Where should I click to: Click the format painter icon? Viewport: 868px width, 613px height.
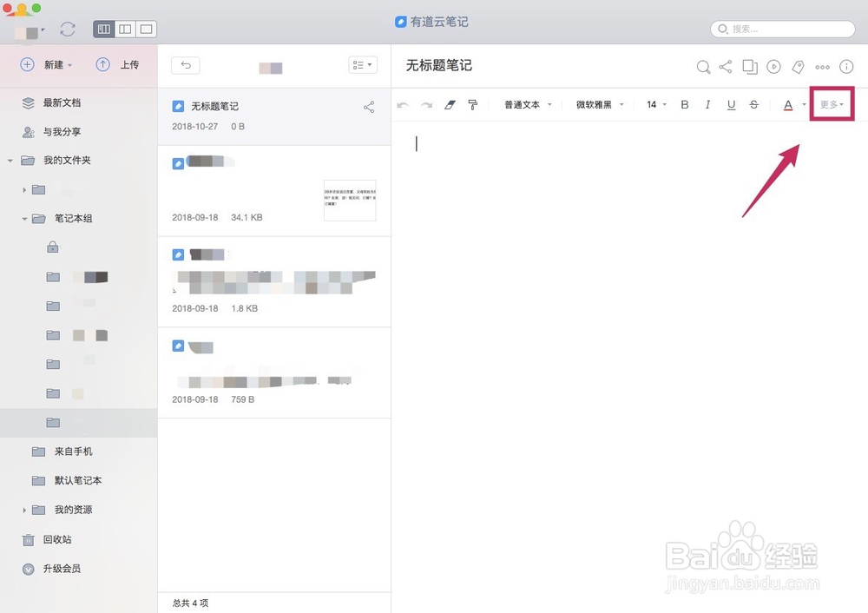pos(472,104)
